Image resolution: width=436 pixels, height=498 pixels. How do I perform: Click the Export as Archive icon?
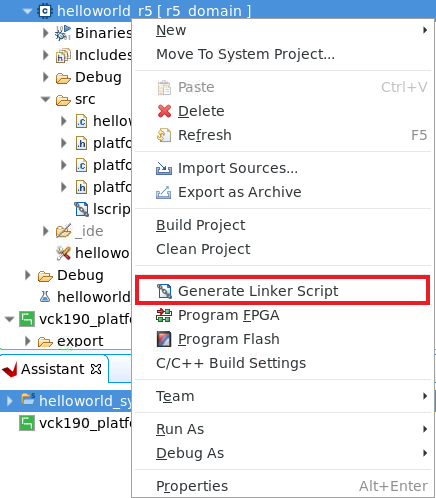164,192
